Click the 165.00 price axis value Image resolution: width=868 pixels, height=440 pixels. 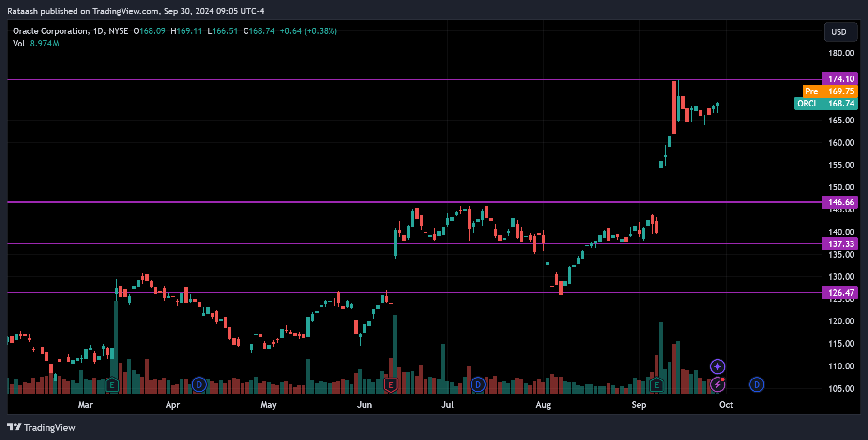841,121
